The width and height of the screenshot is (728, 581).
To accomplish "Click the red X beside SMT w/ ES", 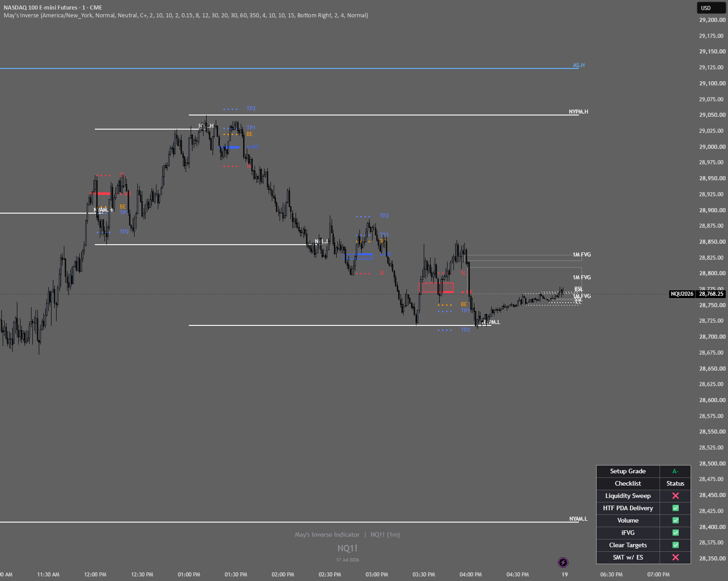I will coord(676,558).
